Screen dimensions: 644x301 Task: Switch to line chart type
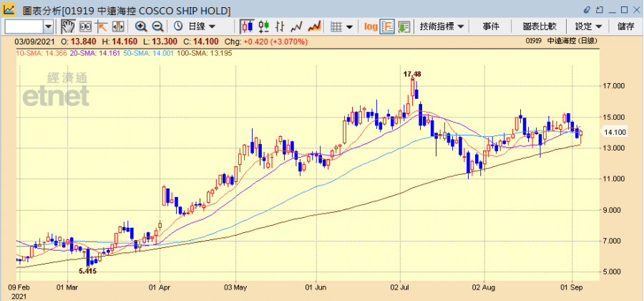click(x=298, y=27)
